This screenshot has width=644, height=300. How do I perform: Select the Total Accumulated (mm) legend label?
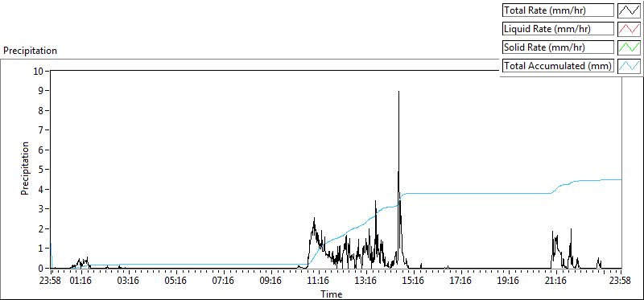(559, 65)
